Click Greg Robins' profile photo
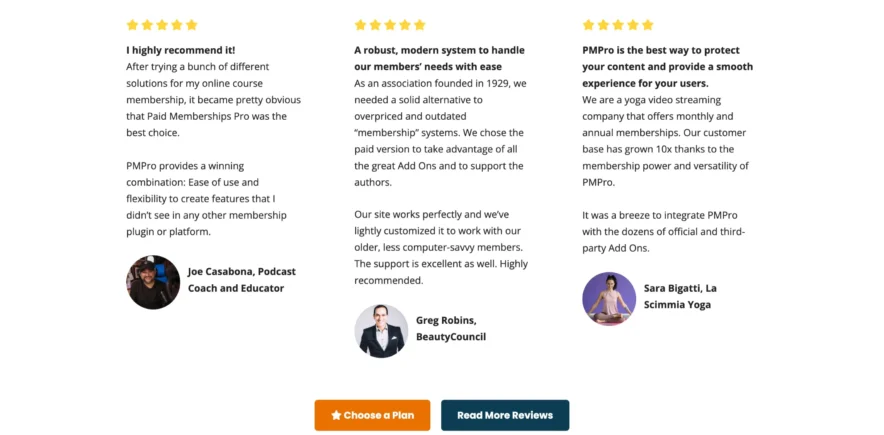This screenshot has width=884, height=435. pos(381,331)
